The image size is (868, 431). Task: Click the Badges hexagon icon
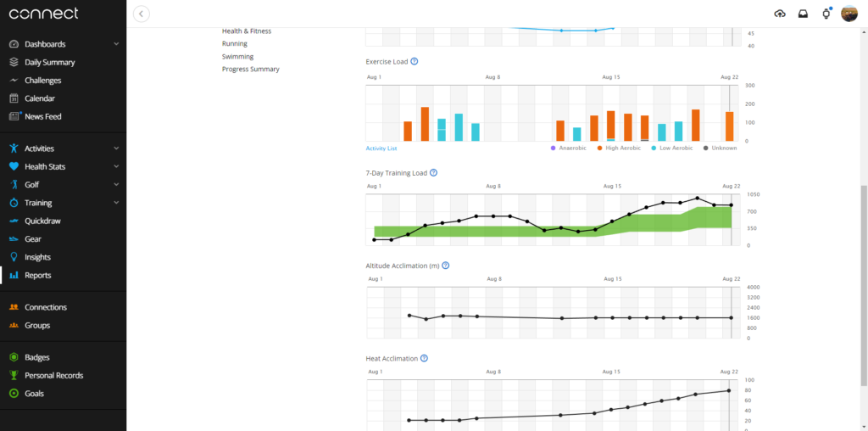pyautogui.click(x=14, y=357)
